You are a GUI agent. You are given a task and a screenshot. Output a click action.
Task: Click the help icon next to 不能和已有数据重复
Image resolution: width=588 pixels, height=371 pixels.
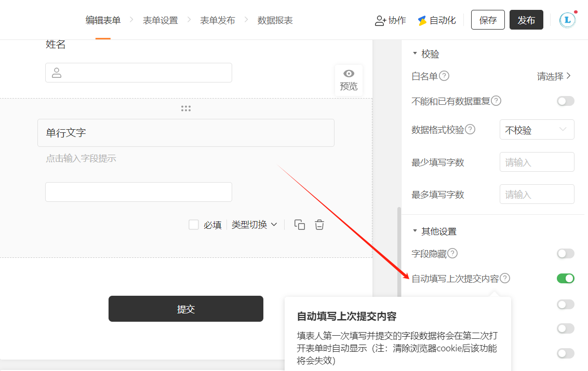tap(496, 101)
